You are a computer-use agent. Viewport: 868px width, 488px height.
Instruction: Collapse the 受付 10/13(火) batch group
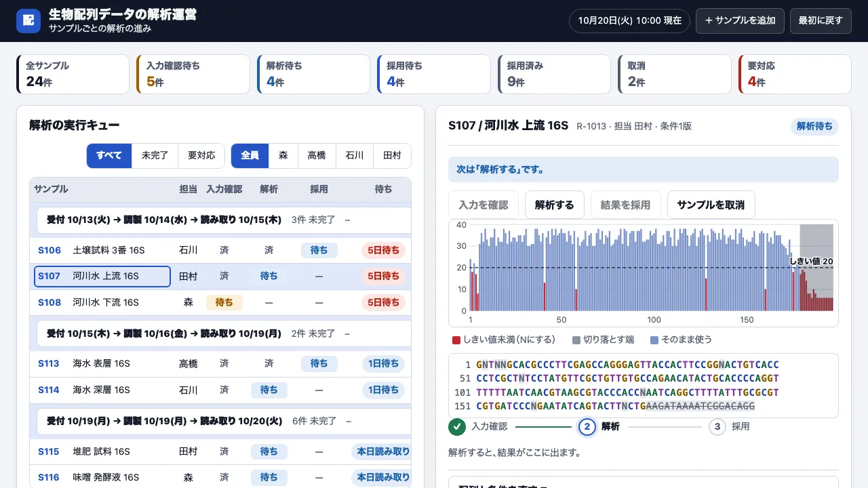click(224, 220)
